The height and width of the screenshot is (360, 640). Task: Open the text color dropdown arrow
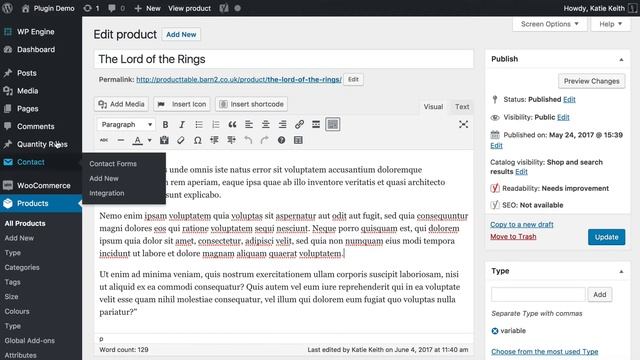pyautogui.click(x=149, y=140)
